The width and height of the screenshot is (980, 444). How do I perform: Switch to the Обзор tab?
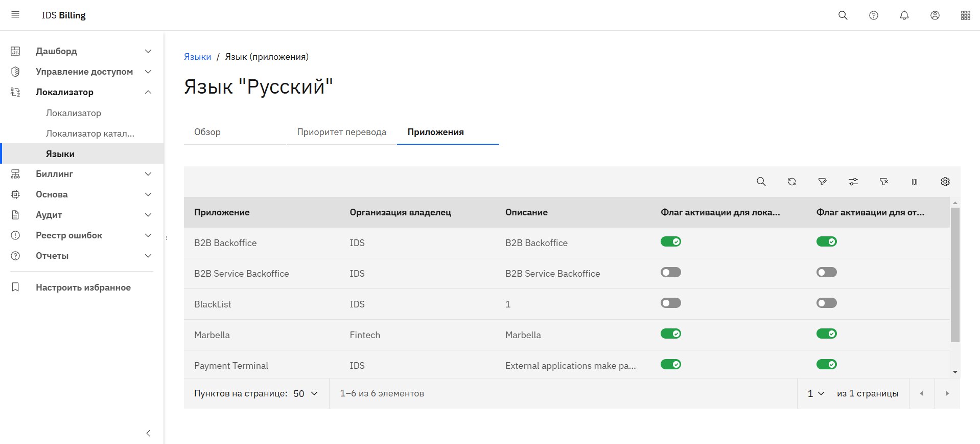coord(207,132)
